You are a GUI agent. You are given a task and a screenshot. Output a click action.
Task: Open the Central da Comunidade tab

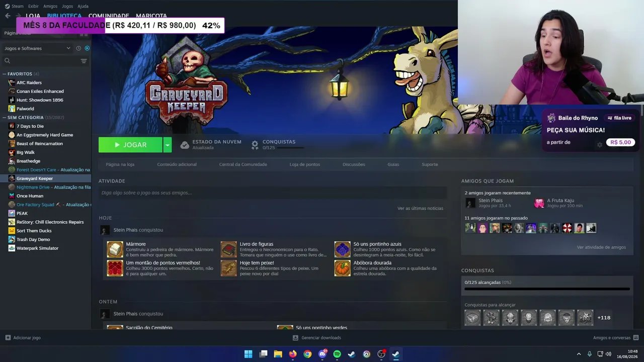pos(243,164)
